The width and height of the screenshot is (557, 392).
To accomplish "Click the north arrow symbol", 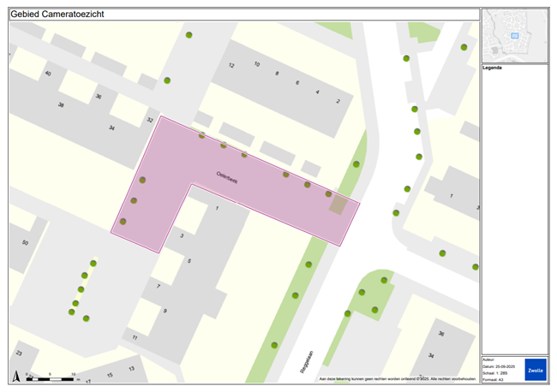I will [15, 375].
